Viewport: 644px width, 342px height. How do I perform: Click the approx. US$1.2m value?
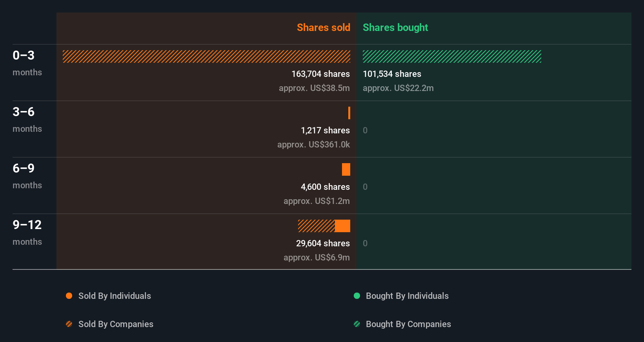point(317,201)
